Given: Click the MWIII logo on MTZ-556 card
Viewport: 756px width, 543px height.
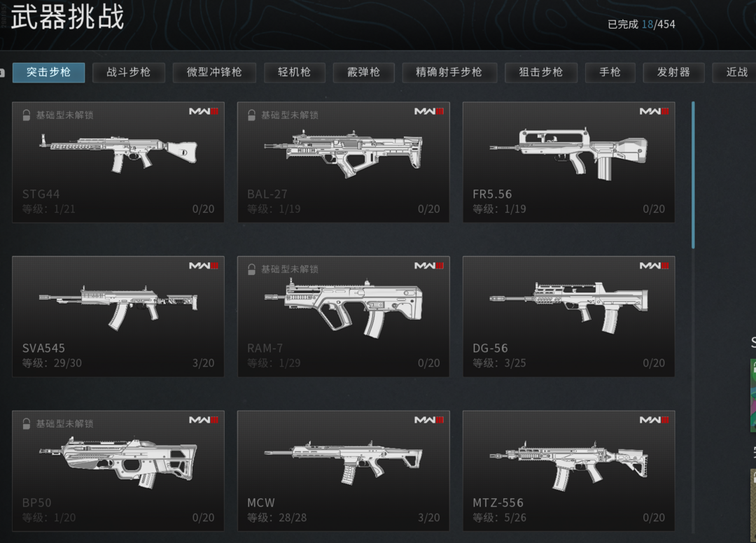Looking at the screenshot, I should [x=654, y=420].
